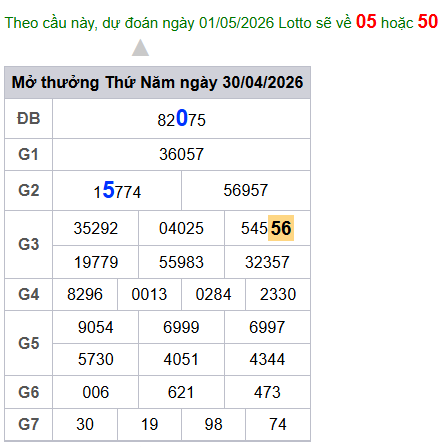Click G3 number 04025
Screen dimensions: 441x447
click(181, 228)
